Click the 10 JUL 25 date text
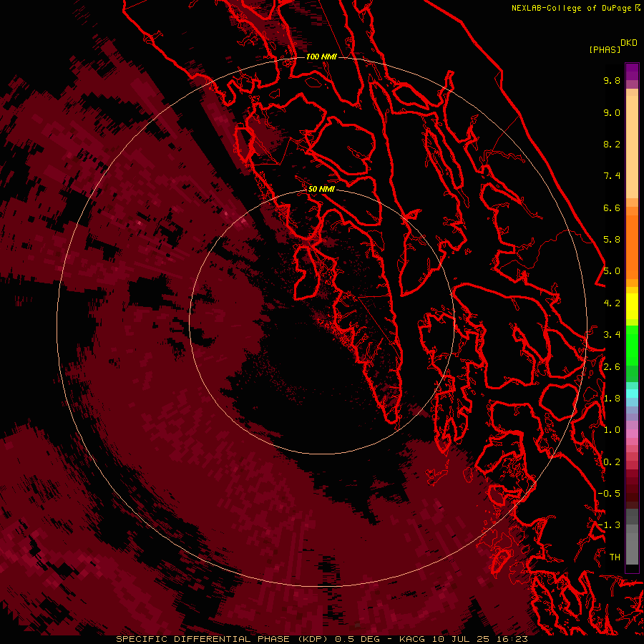Image resolution: width=644 pixels, height=644 pixels. coord(459,639)
